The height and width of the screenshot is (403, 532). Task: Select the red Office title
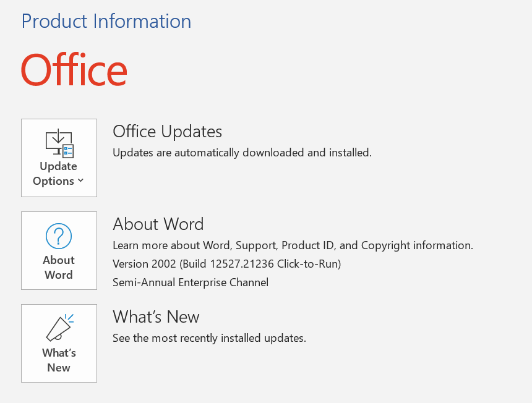pos(74,69)
